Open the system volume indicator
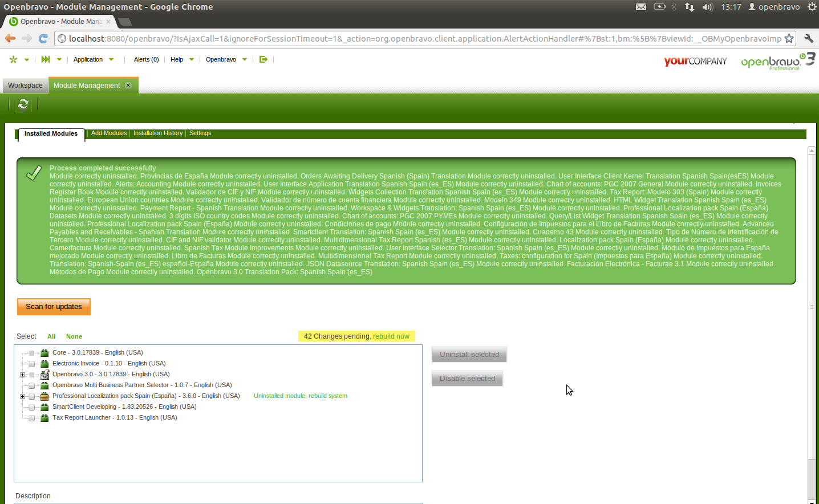Viewport: 819px width, 504px height. coord(708,7)
